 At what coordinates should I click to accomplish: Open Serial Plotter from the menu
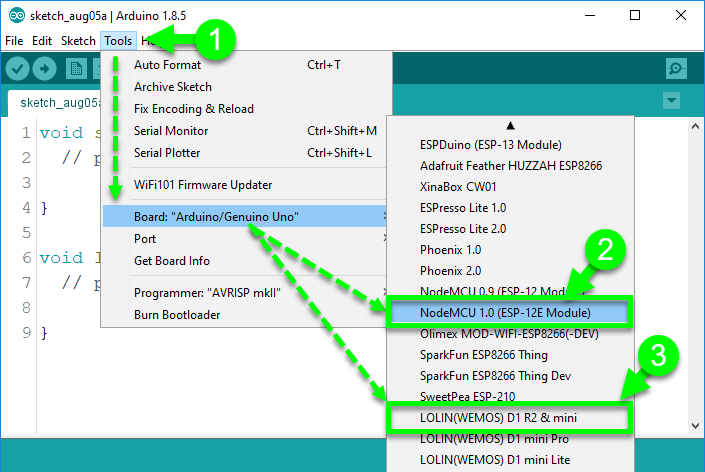pos(245,153)
